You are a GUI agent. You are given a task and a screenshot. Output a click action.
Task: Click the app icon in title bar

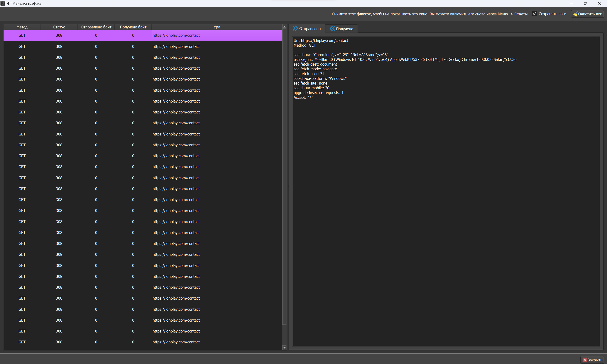pyautogui.click(x=3, y=3)
